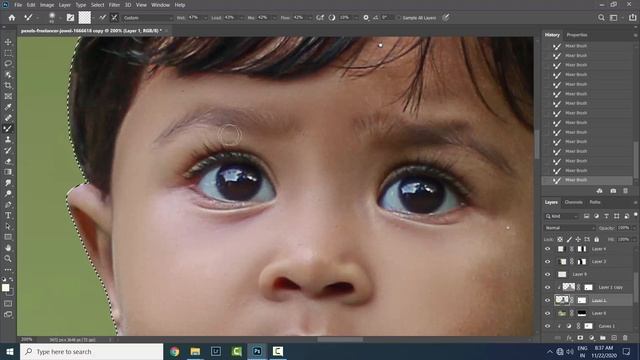Select the Spot Healing Brush tool
Viewport: 640px width, 360px height.
click(x=8, y=118)
